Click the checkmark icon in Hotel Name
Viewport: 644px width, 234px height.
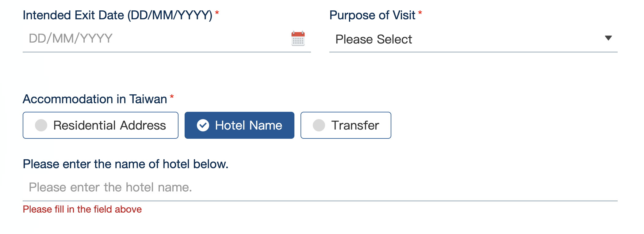pyautogui.click(x=203, y=125)
